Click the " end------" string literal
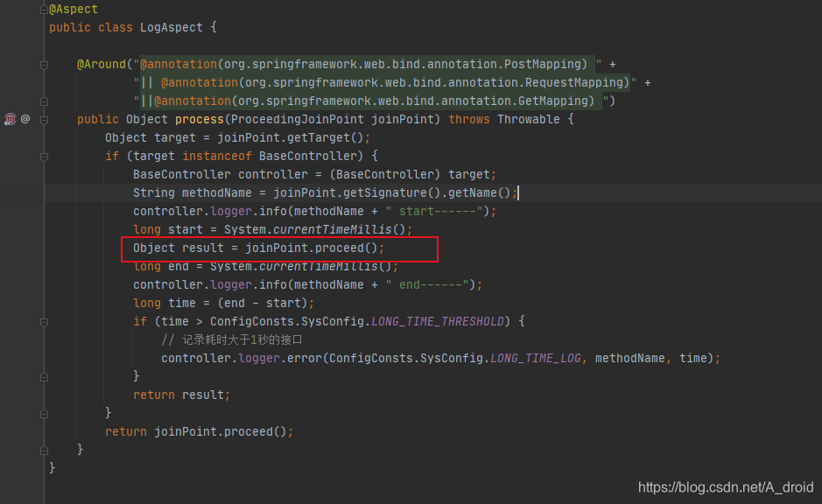 [x=427, y=284]
